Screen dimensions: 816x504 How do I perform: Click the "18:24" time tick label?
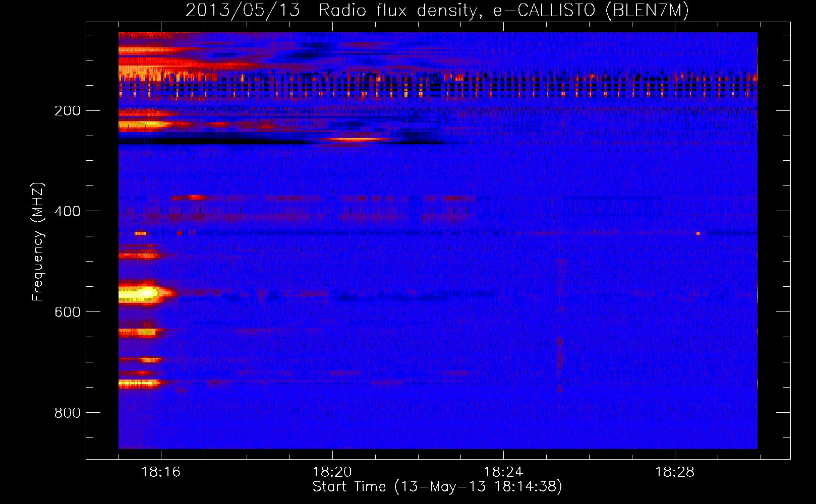click(x=503, y=472)
